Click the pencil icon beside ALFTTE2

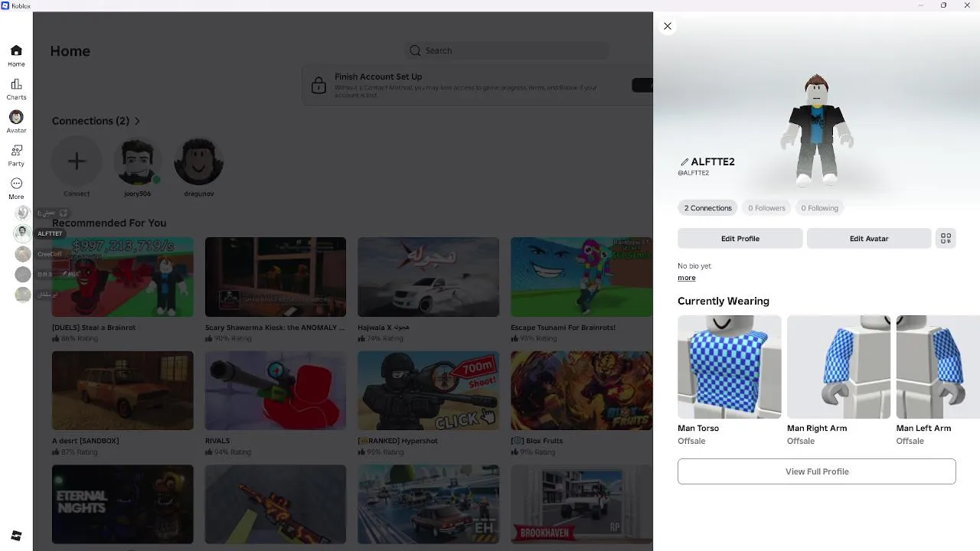(x=684, y=162)
